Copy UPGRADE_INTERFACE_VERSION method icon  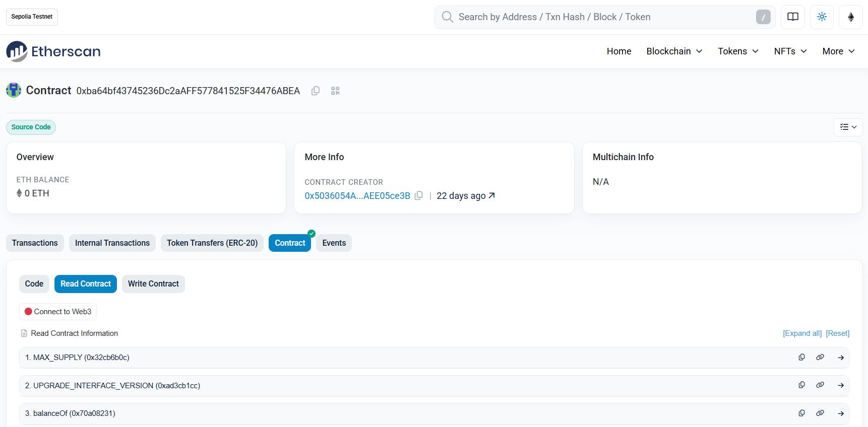point(801,385)
